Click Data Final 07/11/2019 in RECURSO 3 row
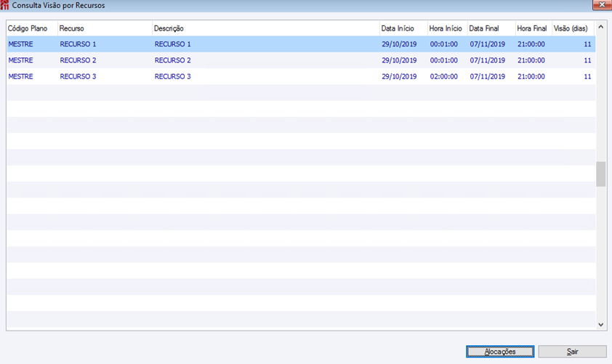The width and height of the screenshot is (612, 364). point(488,76)
